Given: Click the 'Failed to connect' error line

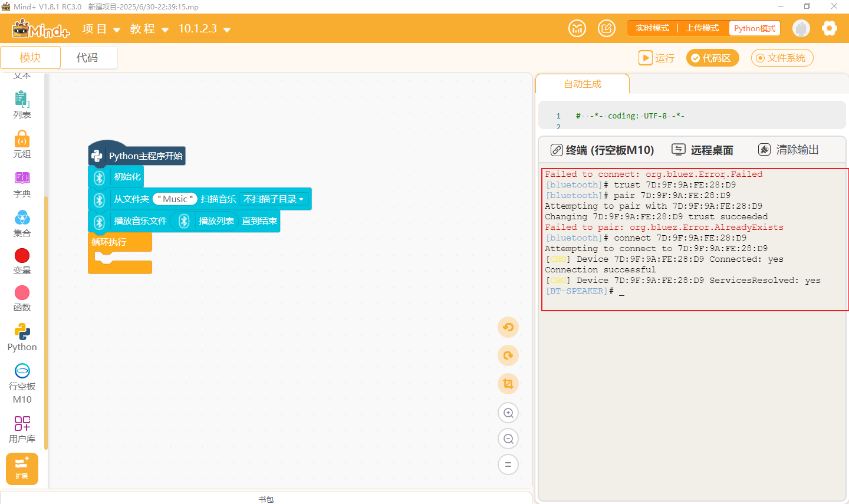Looking at the screenshot, I should pyautogui.click(x=653, y=174).
